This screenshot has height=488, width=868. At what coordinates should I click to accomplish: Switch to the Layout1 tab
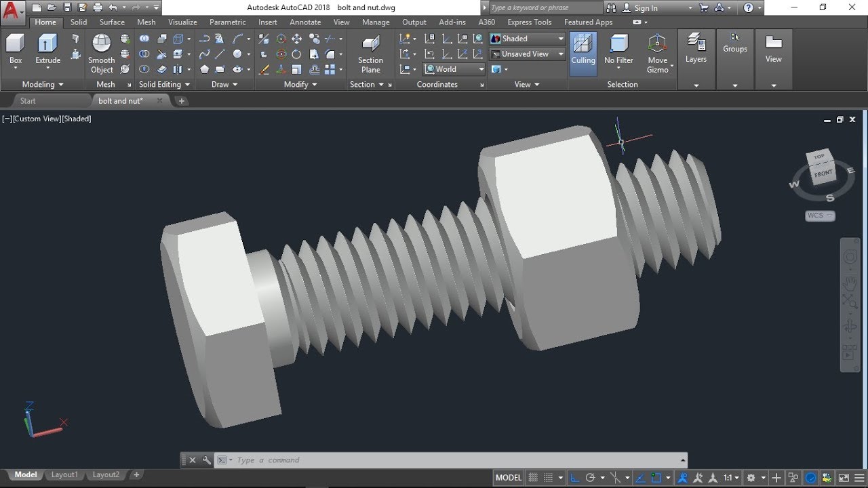[x=64, y=474]
